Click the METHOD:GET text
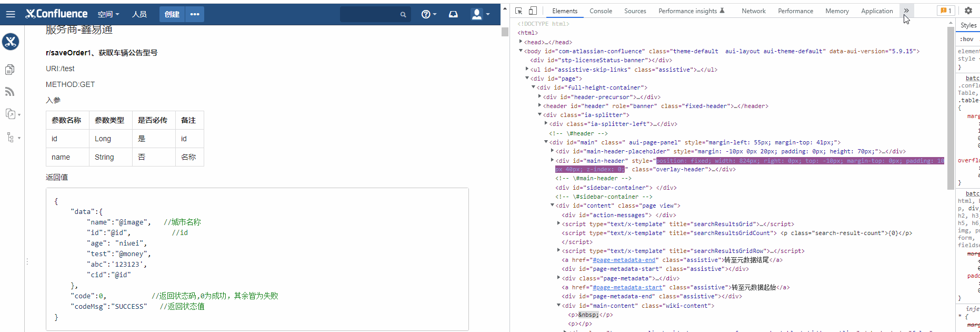 point(70,84)
